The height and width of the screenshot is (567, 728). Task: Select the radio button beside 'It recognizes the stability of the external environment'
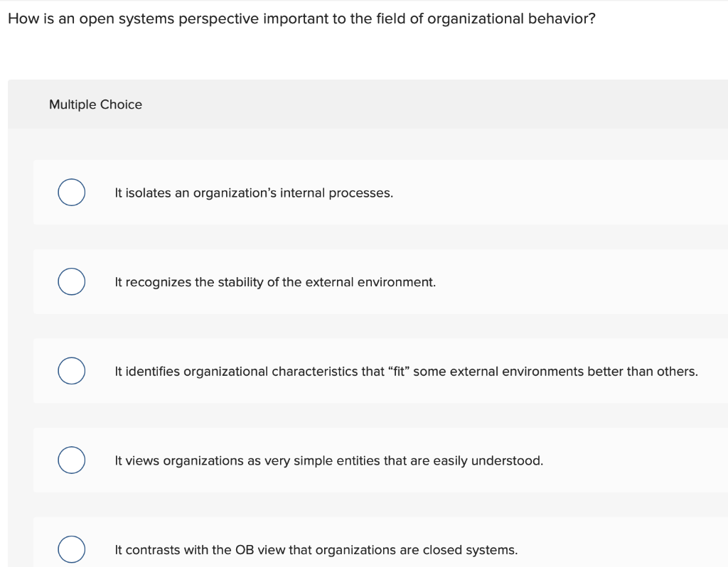[71, 281]
